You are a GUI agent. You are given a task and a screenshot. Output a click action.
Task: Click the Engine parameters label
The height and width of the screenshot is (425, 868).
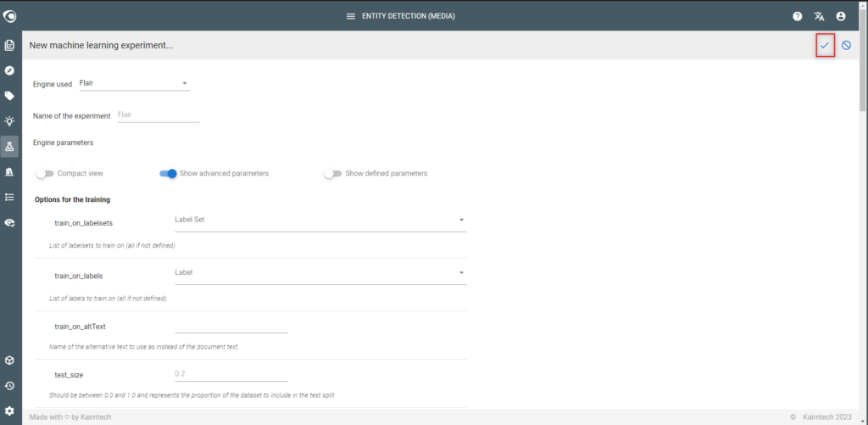[63, 143]
